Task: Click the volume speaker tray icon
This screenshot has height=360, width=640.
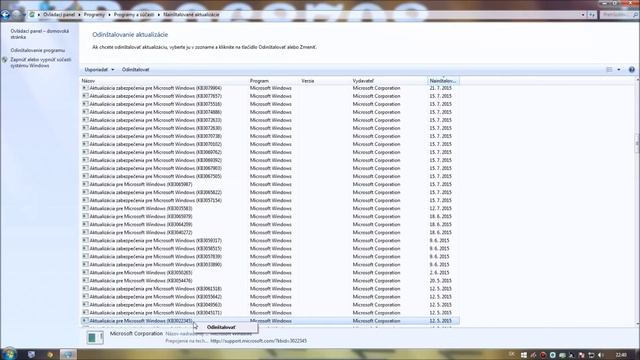Action: coord(600,355)
